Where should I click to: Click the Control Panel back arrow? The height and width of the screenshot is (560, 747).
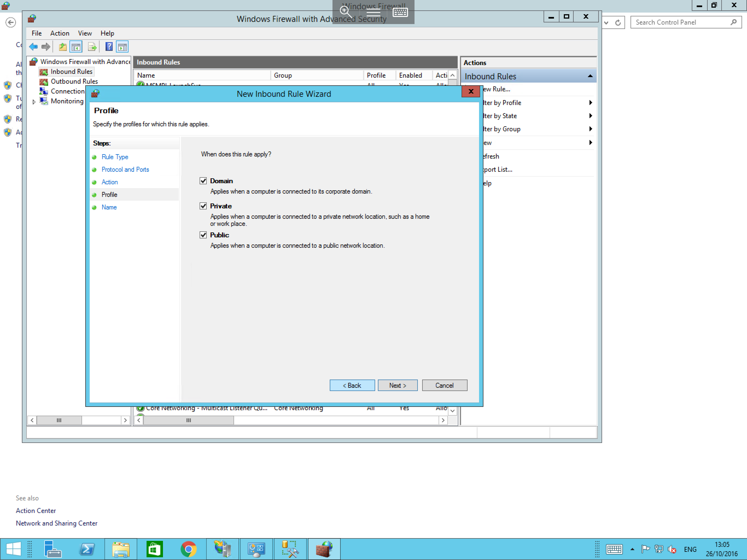click(x=11, y=22)
